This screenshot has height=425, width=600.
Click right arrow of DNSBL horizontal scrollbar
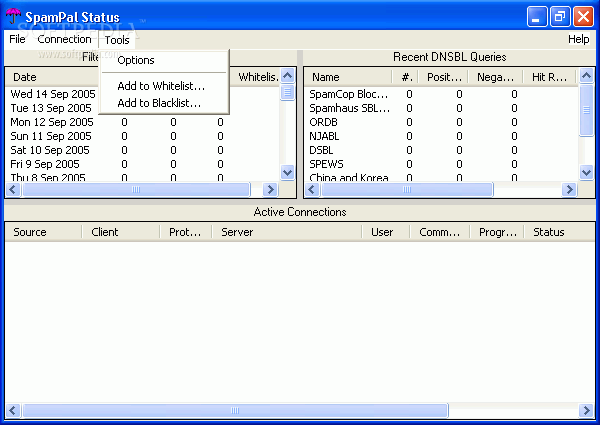coord(569,189)
